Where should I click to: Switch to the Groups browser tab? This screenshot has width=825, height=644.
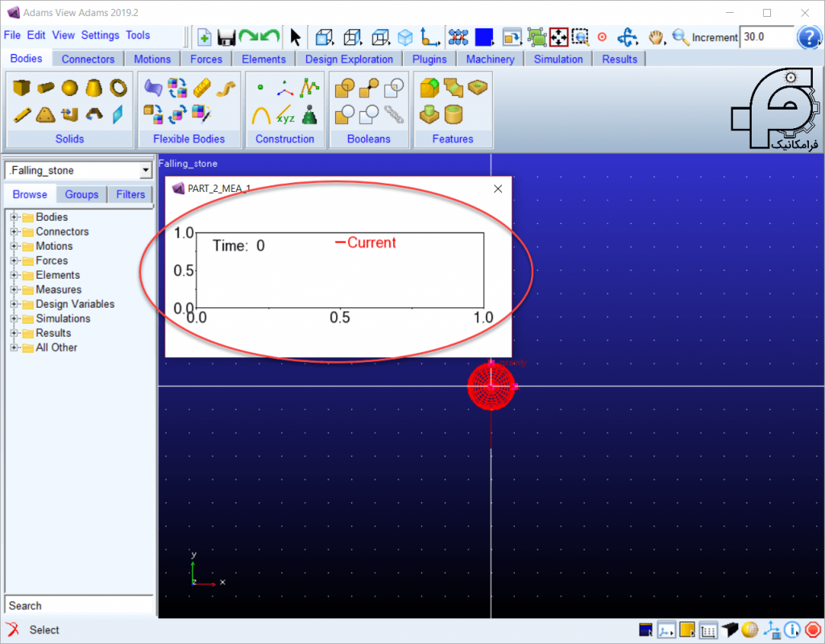81,194
